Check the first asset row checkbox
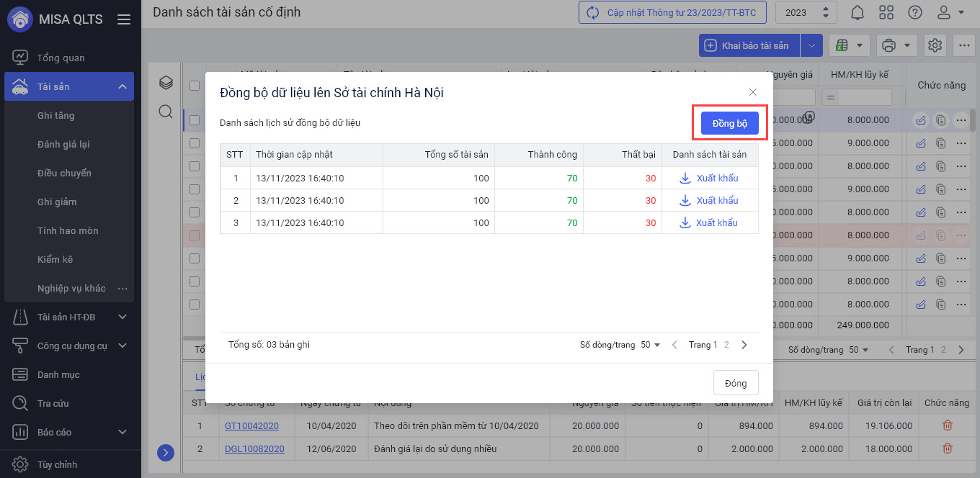980x478 pixels. coord(194,120)
